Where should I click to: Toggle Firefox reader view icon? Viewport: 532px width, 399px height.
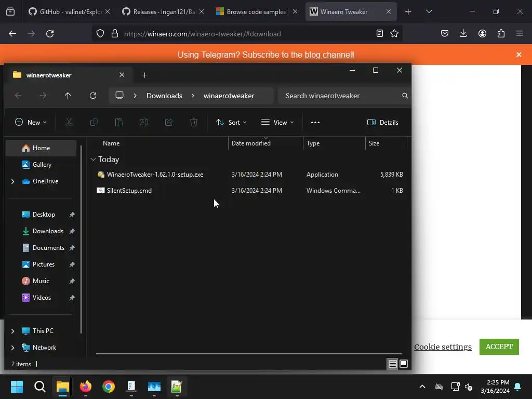[380, 34]
